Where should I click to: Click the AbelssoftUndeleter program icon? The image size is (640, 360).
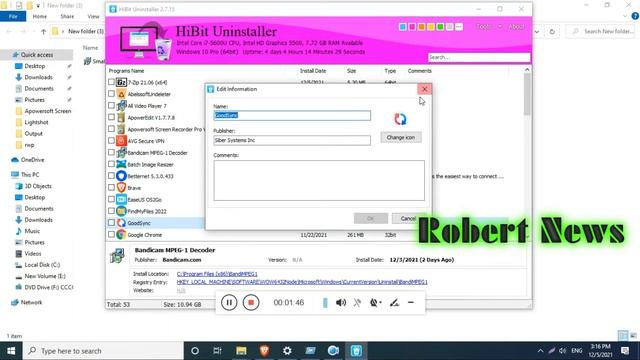coord(121,94)
